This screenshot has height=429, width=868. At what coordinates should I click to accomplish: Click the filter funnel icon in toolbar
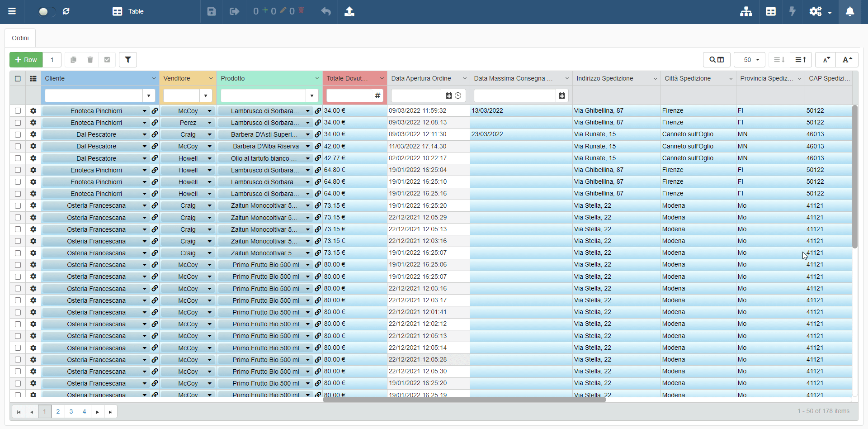128,60
